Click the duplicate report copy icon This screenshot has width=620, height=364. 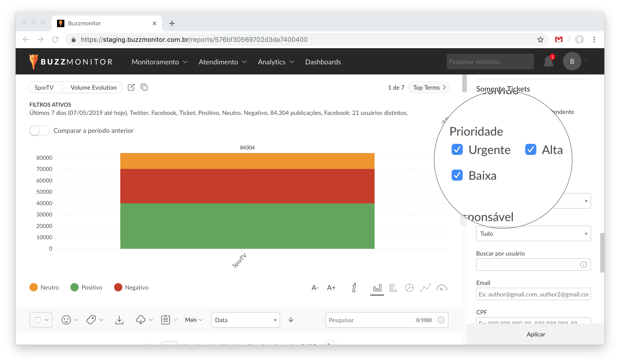(x=144, y=87)
